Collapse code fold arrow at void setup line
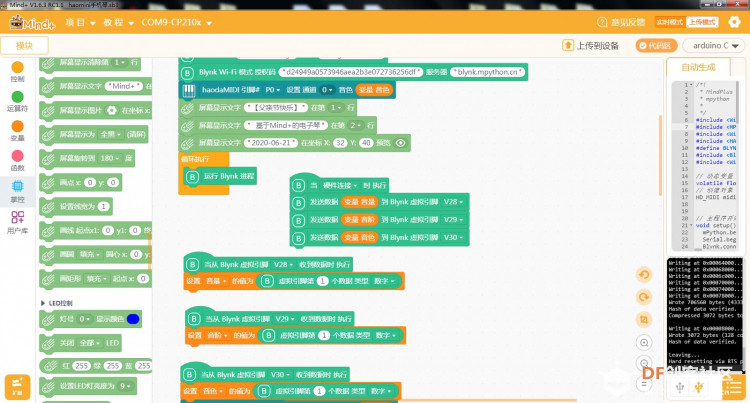The width and height of the screenshot is (750, 403). point(692,225)
